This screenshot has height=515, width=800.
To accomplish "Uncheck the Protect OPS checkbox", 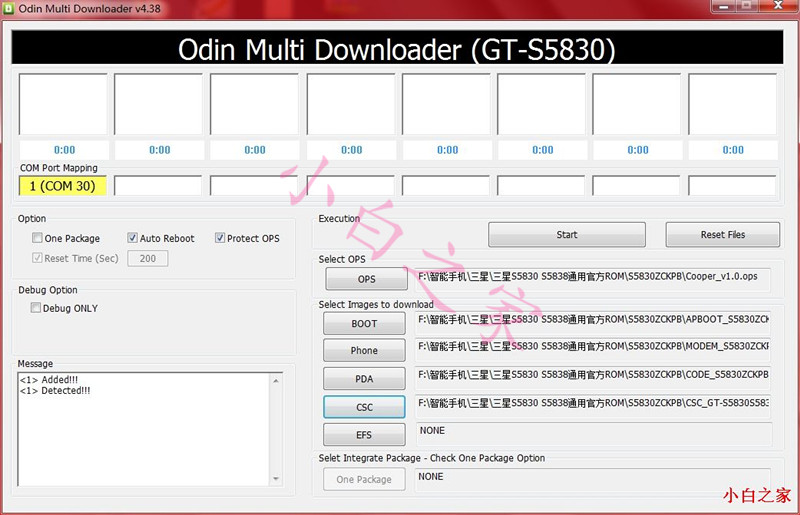I will click(x=220, y=238).
